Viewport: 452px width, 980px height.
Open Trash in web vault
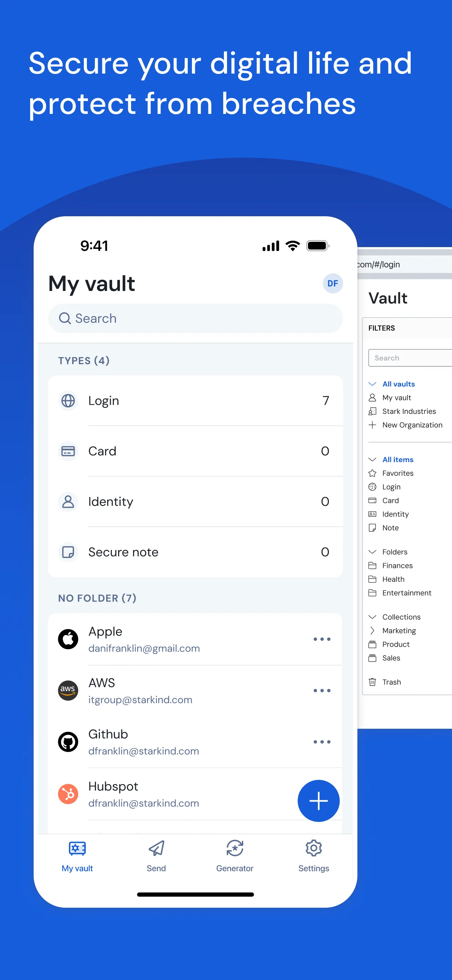coord(391,682)
